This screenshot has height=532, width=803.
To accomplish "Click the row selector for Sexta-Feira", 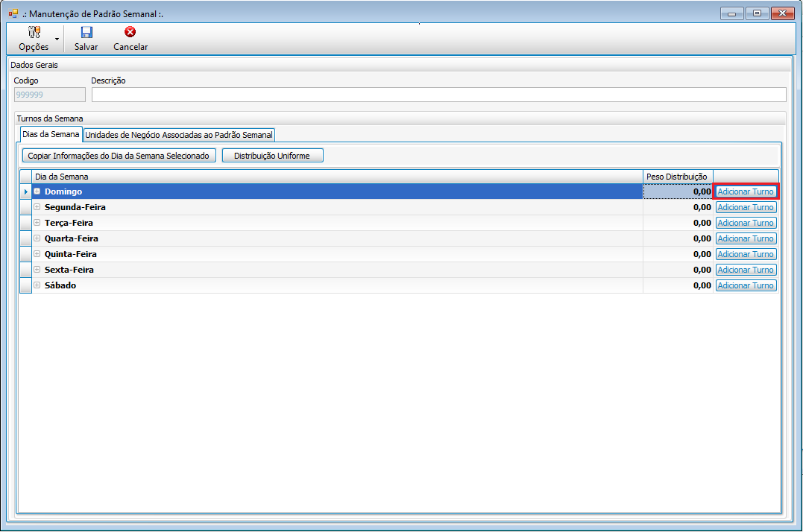I will (25, 270).
